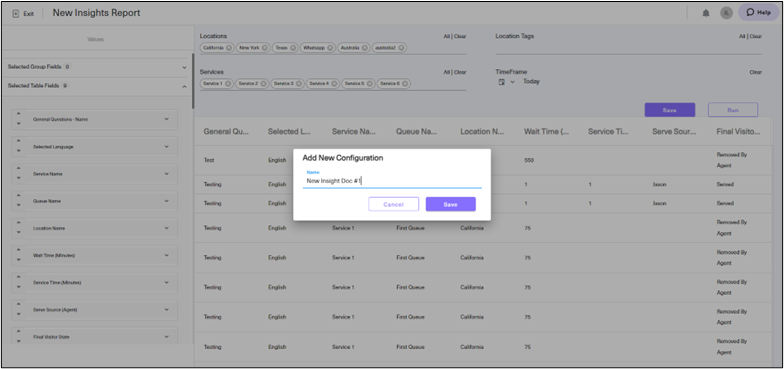The width and height of the screenshot is (784, 369).
Task: Click the Exit icon in the header
Action: point(16,14)
